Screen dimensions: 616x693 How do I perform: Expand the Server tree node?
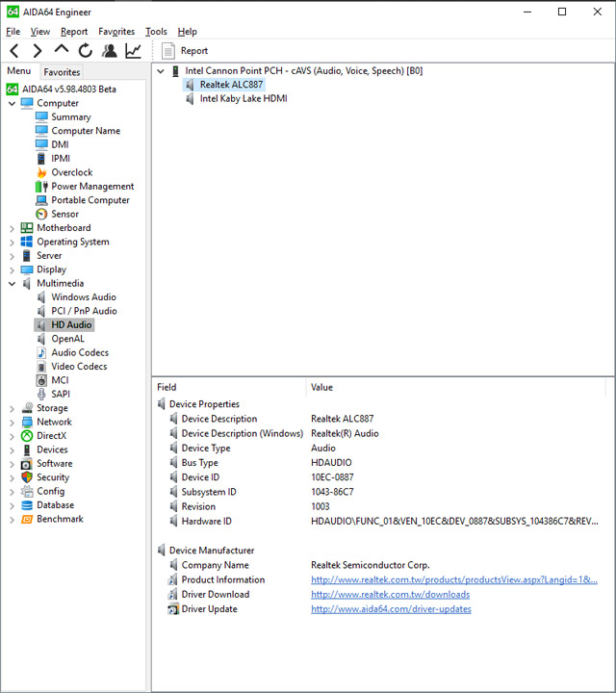[12, 256]
